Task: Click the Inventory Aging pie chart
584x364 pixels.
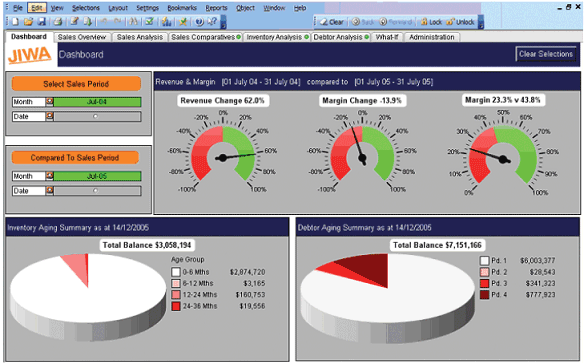Action: [x=88, y=297]
